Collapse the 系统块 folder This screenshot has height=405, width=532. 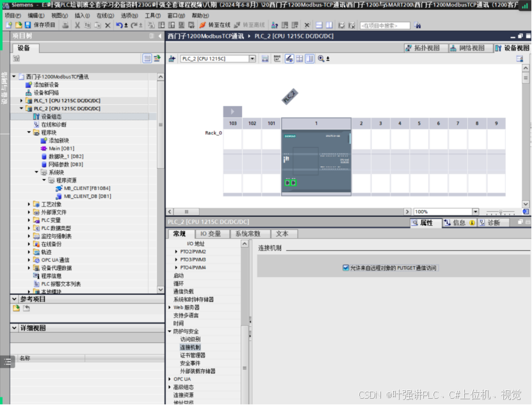point(36,172)
